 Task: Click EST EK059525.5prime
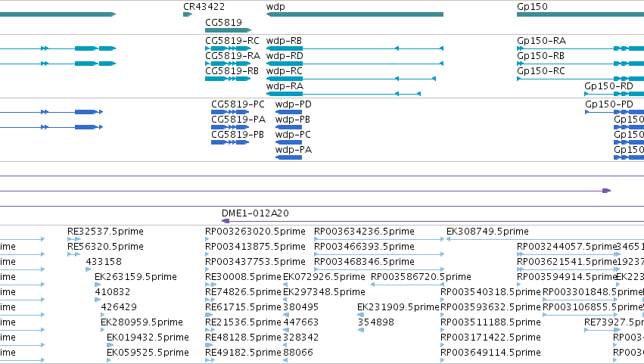pos(108,360)
